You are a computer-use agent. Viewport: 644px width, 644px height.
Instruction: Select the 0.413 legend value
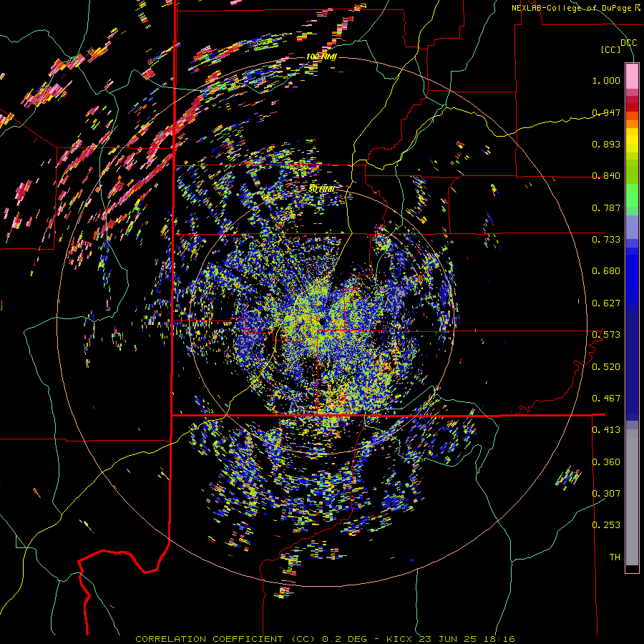coord(606,430)
